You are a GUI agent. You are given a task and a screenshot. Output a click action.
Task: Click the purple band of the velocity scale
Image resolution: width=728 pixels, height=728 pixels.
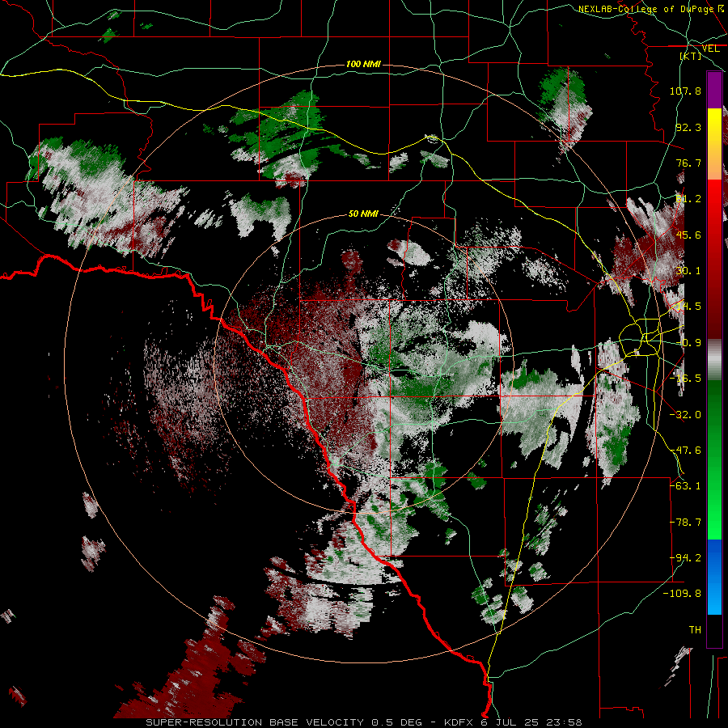tap(714, 91)
